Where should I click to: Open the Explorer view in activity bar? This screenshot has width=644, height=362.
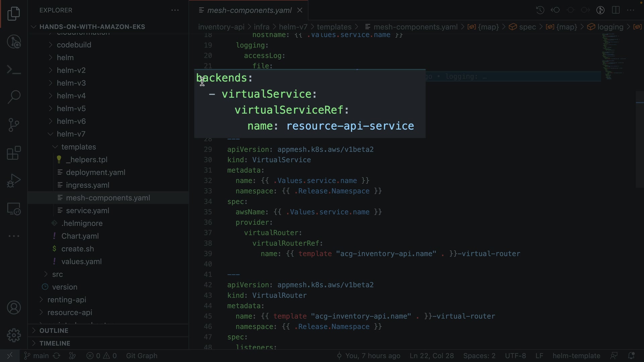tap(14, 14)
